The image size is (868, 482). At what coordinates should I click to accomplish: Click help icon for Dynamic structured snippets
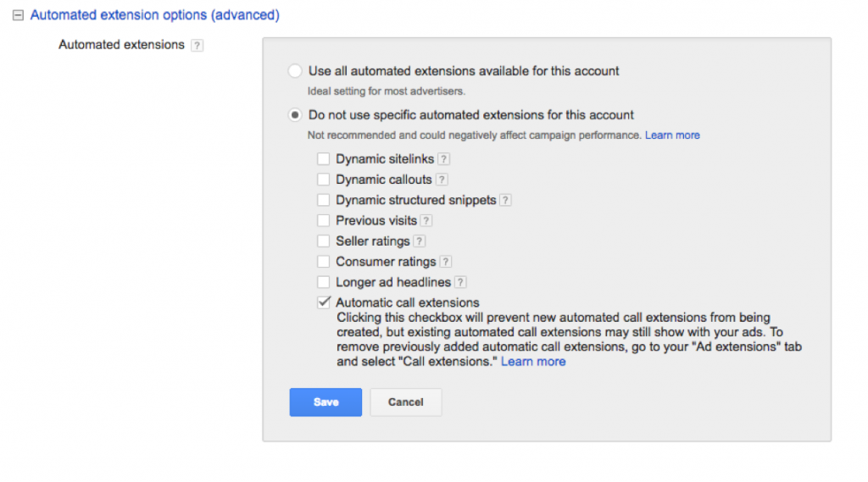pyautogui.click(x=505, y=201)
